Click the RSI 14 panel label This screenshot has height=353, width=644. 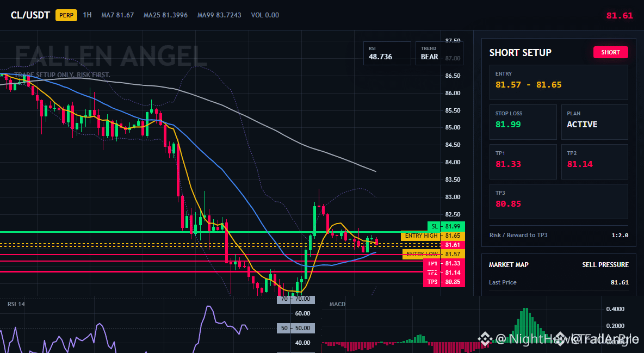16,304
